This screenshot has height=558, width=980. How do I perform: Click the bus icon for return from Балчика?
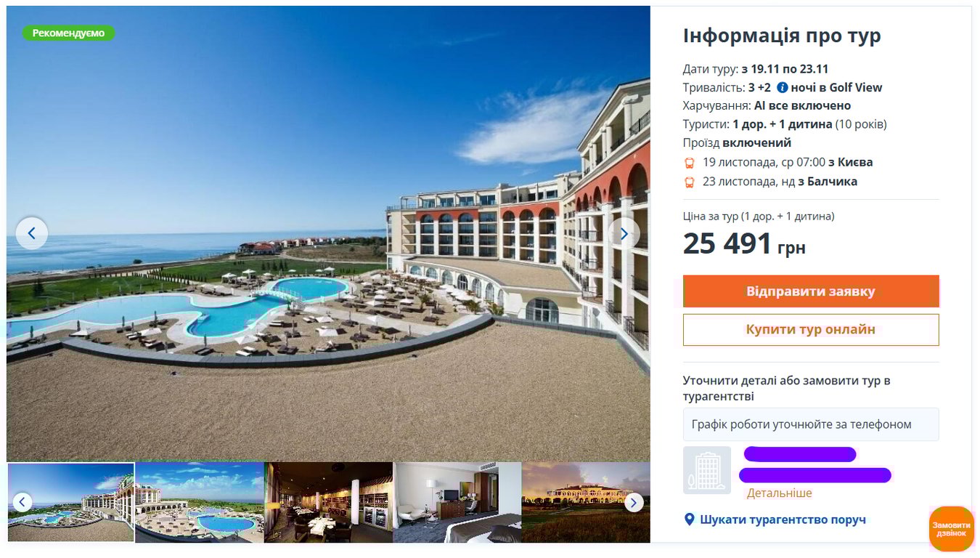(x=690, y=182)
